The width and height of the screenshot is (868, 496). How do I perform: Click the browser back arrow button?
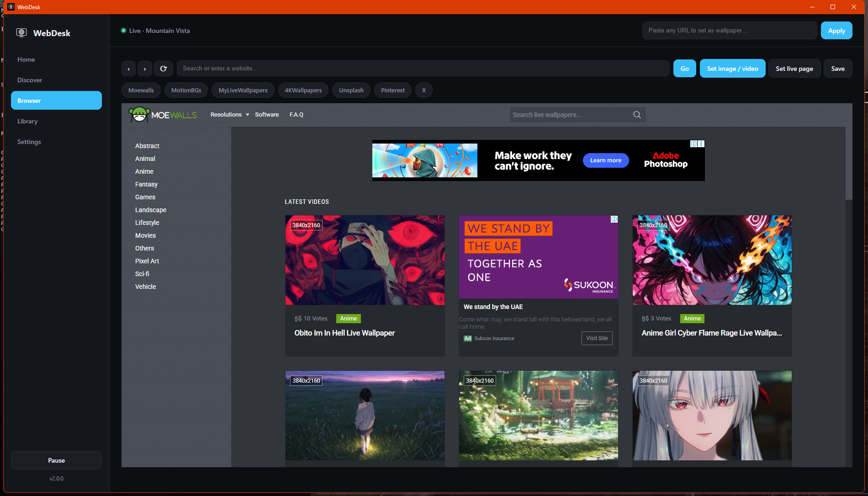(x=128, y=69)
